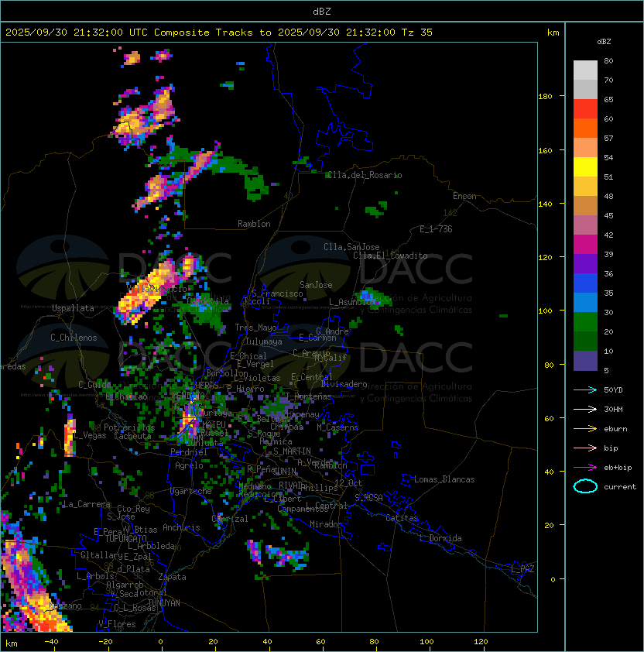Select the magenta 39-42 dBZ swatch
This screenshot has width=644, height=652.
(x=585, y=245)
